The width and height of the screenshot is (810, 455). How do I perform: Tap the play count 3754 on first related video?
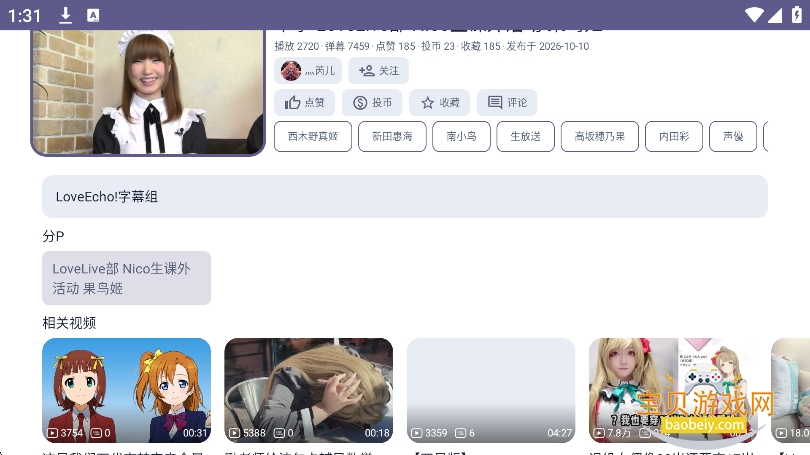tap(65, 433)
